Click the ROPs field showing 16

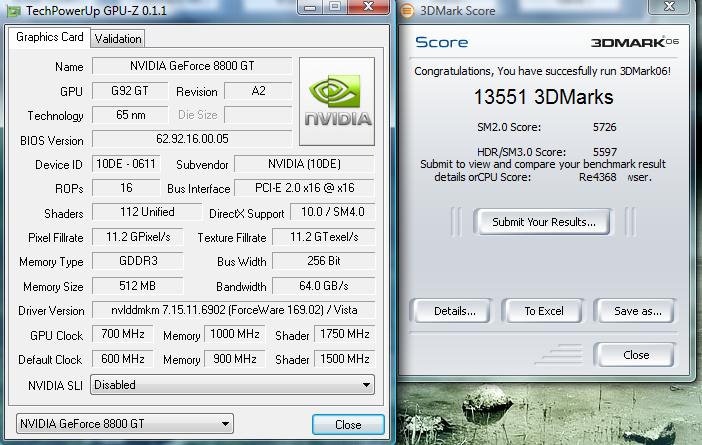click(126, 188)
